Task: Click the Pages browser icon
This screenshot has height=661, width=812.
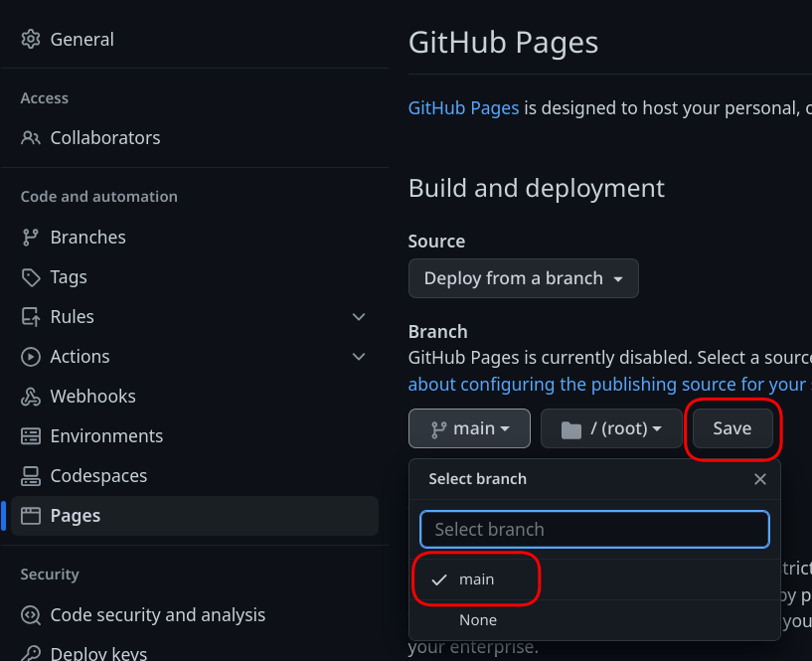Action: click(x=31, y=516)
